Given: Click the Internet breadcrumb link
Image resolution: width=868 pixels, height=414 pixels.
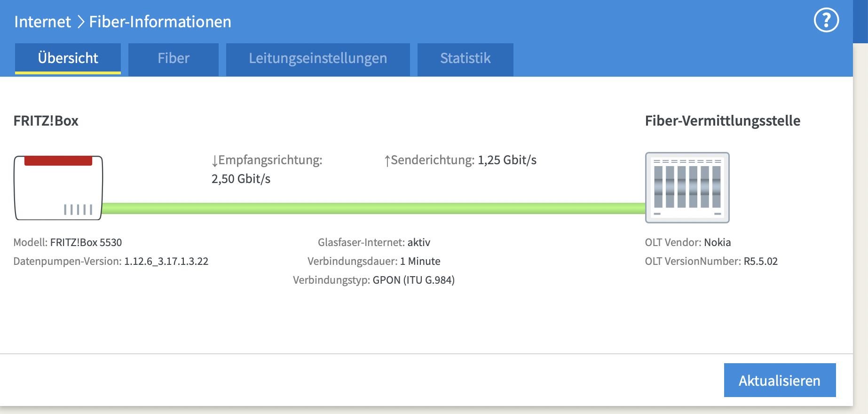Looking at the screenshot, I should tap(42, 22).
